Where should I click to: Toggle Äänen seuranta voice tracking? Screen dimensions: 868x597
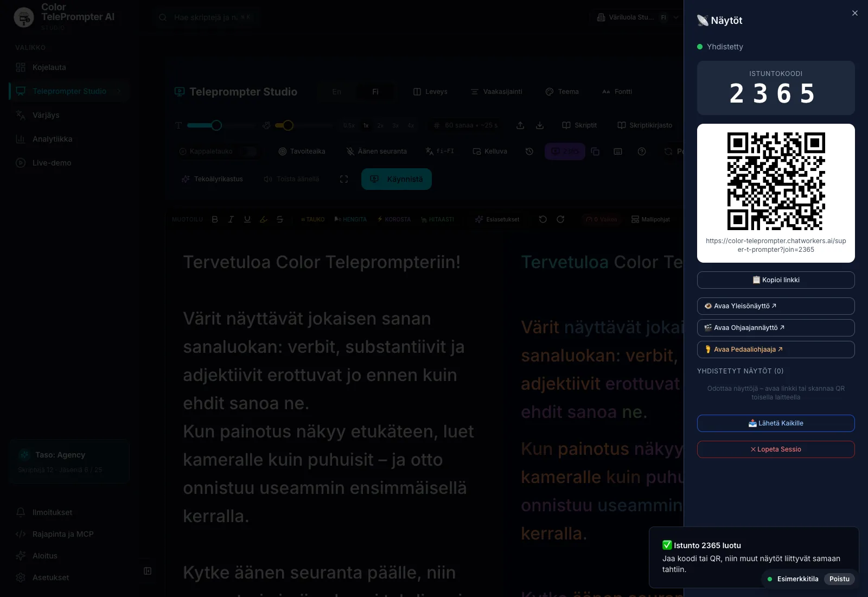[x=376, y=151]
